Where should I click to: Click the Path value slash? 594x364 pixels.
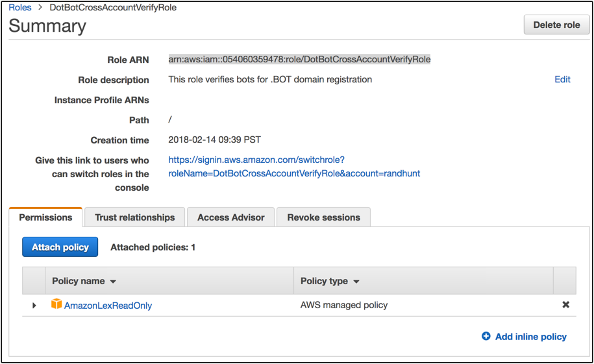point(170,119)
